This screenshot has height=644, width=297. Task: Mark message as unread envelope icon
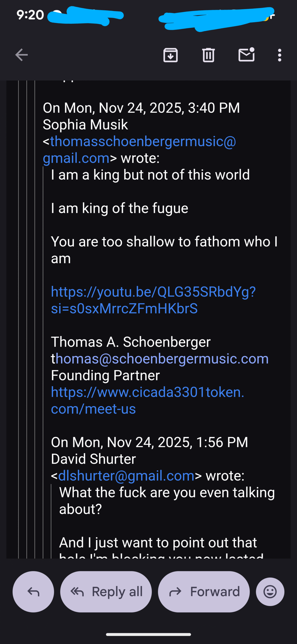click(x=246, y=55)
